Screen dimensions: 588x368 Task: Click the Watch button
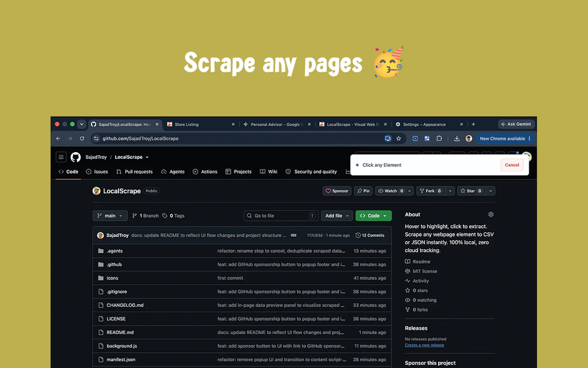(390, 191)
